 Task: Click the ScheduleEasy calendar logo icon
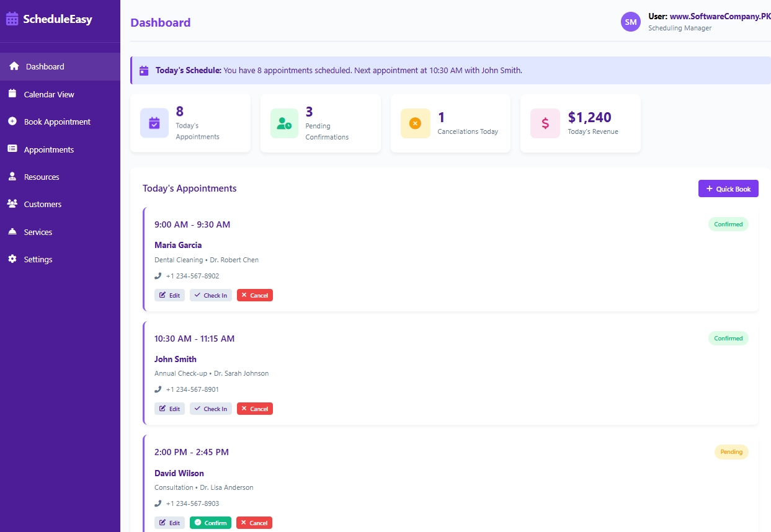[x=13, y=19]
